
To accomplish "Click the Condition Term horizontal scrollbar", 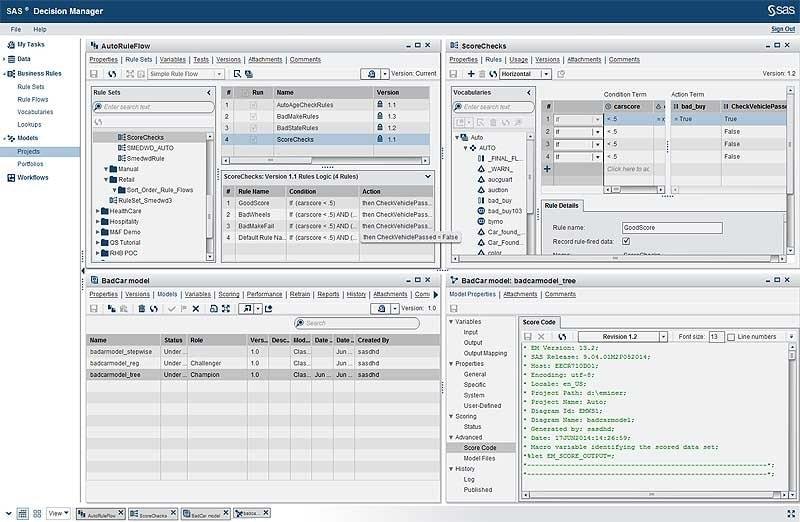I will (635, 189).
